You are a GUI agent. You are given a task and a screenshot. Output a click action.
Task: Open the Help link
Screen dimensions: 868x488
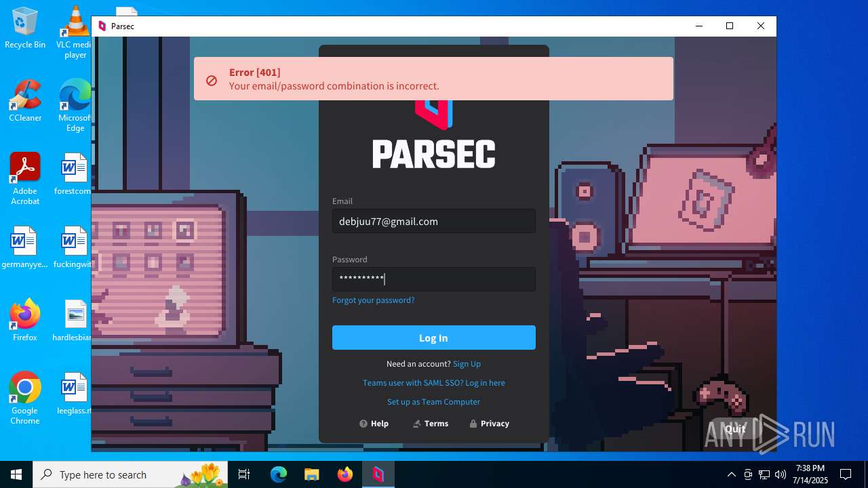click(x=374, y=424)
